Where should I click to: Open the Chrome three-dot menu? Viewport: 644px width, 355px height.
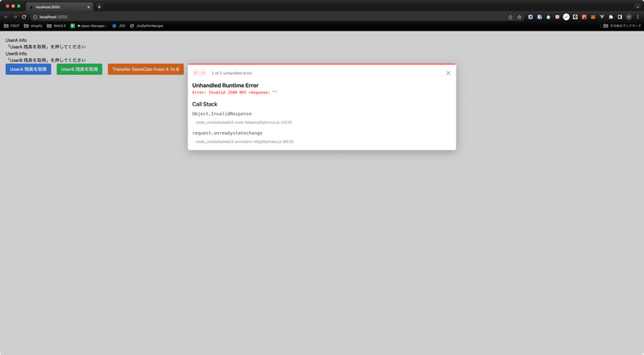(x=638, y=17)
